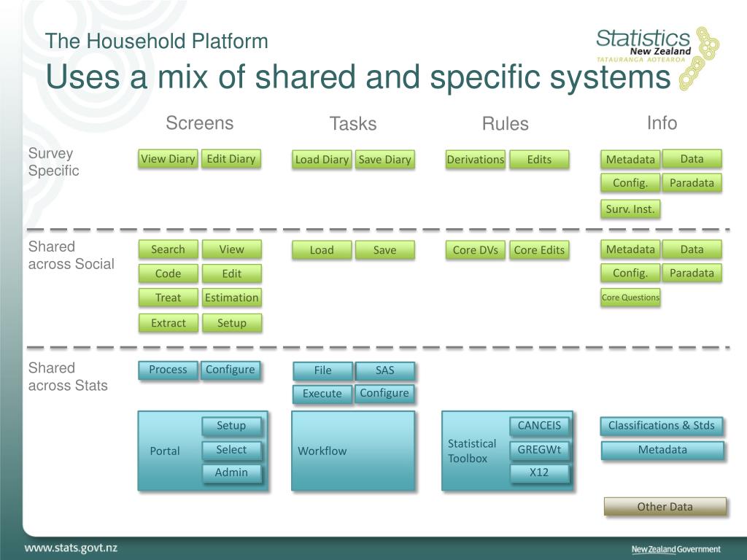
Task: Click the tan Other Data box
Action: 665,507
